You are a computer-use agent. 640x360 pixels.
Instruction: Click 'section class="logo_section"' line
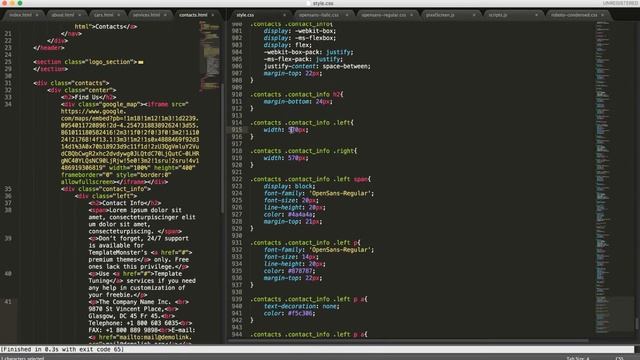[x=85, y=62]
